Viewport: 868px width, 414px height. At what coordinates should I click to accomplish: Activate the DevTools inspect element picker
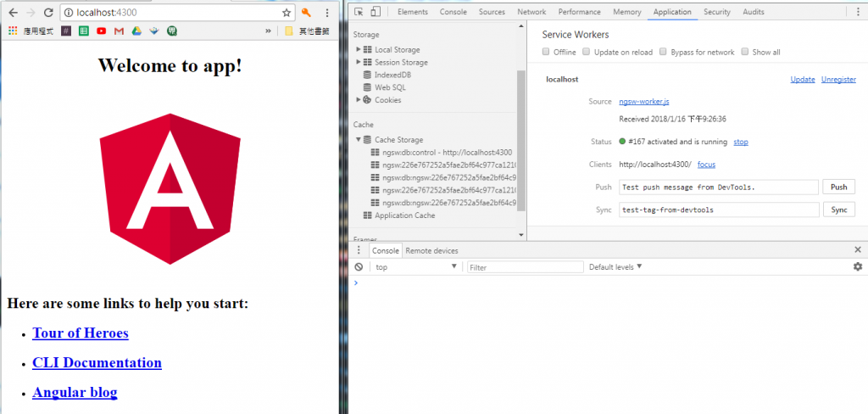pos(359,12)
